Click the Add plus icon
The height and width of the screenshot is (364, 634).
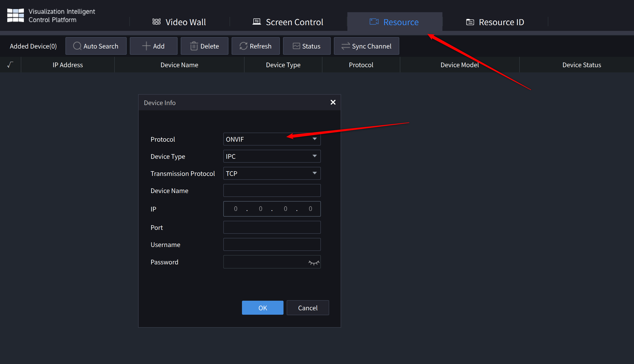tap(146, 46)
